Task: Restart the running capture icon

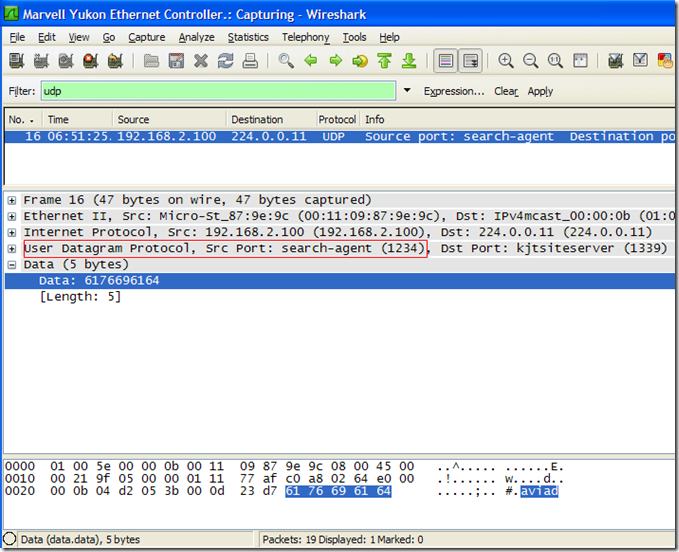Action: click(x=115, y=61)
